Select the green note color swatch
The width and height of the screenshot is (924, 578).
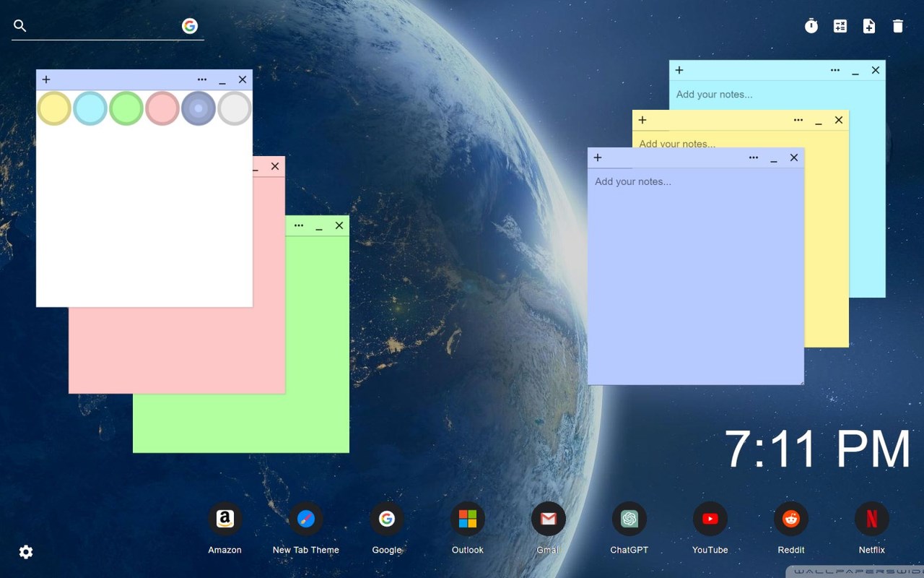click(126, 108)
